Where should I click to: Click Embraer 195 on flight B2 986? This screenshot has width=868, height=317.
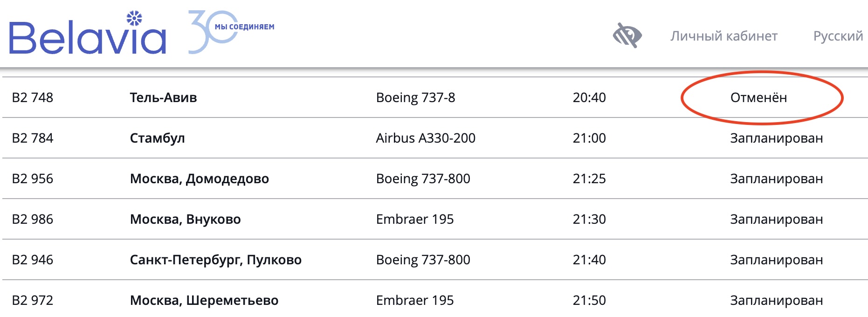[415, 219]
